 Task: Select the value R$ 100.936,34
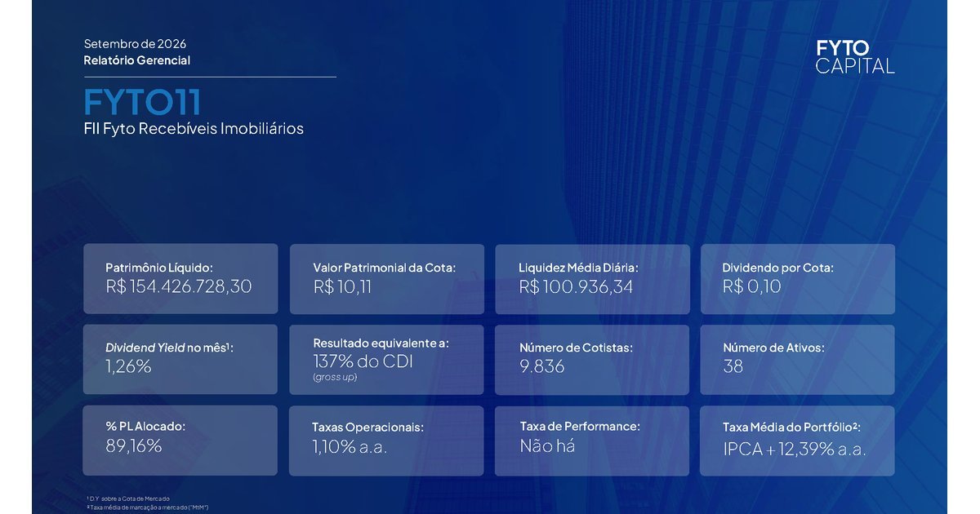coord(576,286)
